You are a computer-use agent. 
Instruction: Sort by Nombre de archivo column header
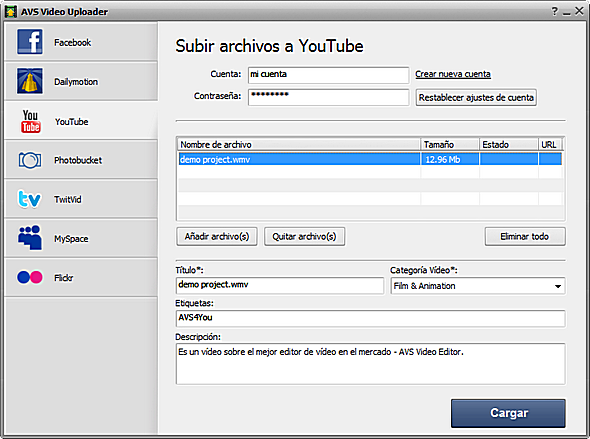pyautogui.click(x=299, y=144)
